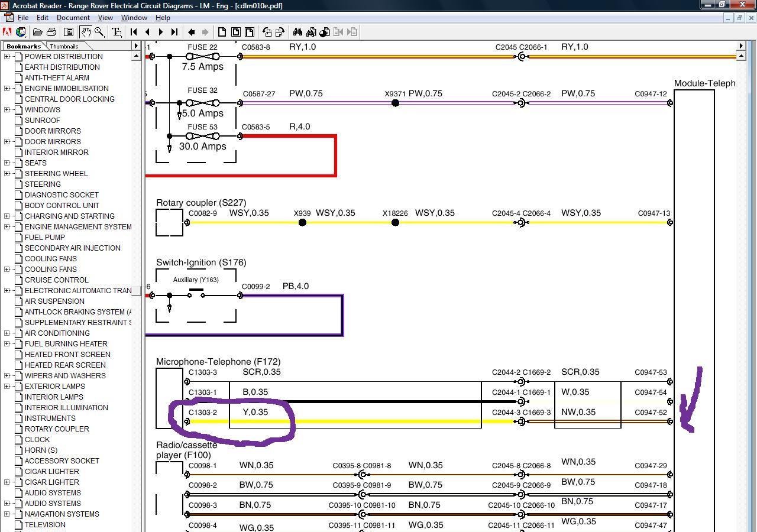Screen dimensions: 757x532
Task: Expand the FUEL BURNING HEATER bookmark
Action: 7,344
